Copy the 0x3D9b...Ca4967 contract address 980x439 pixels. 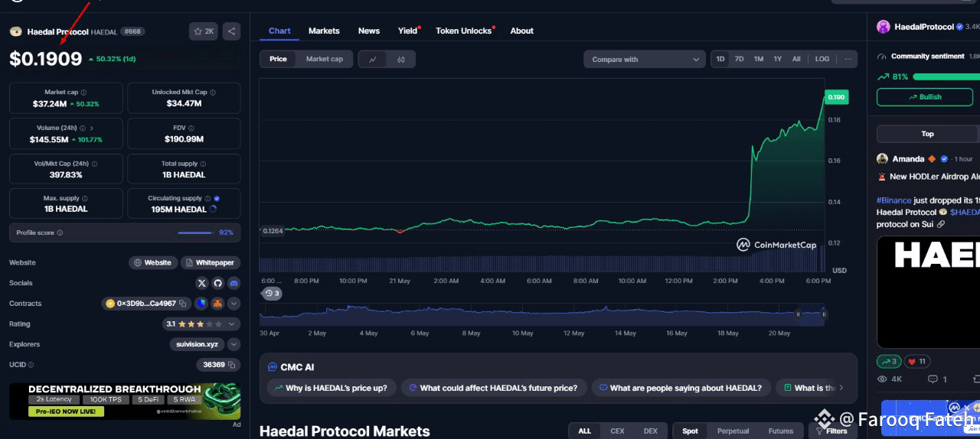pos(183,304)
